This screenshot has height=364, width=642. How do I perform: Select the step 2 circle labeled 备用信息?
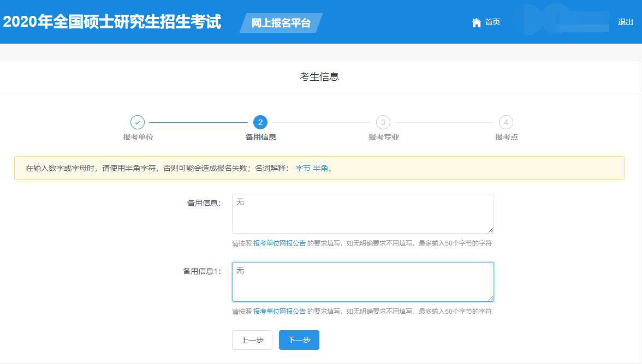[x=259, y=123]
